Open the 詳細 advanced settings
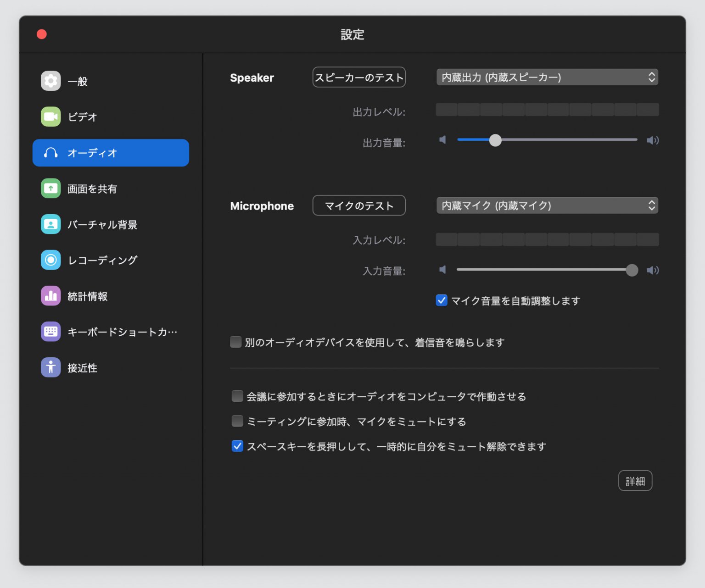Image resolution: width=705 pixels, height=588 pixels. point(636,481)
